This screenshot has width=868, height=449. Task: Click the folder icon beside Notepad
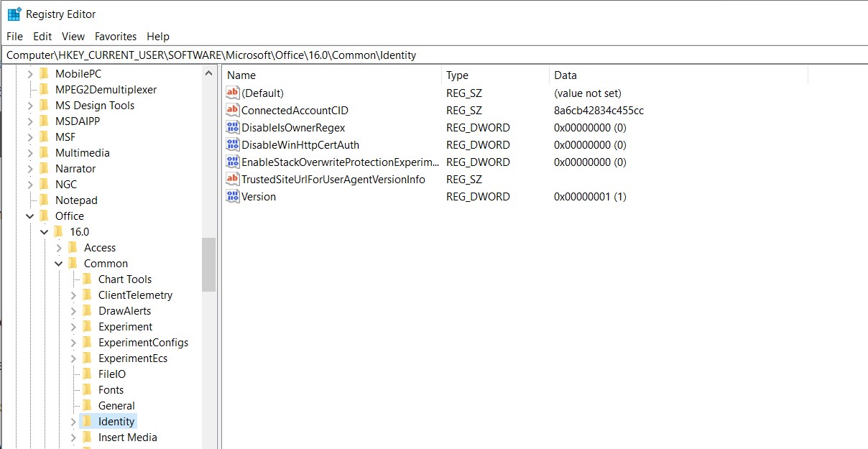(44, 200)
